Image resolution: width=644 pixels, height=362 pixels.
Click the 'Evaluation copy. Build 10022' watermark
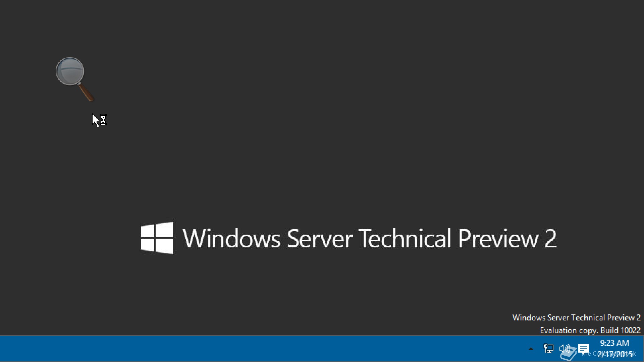(590, 330)
